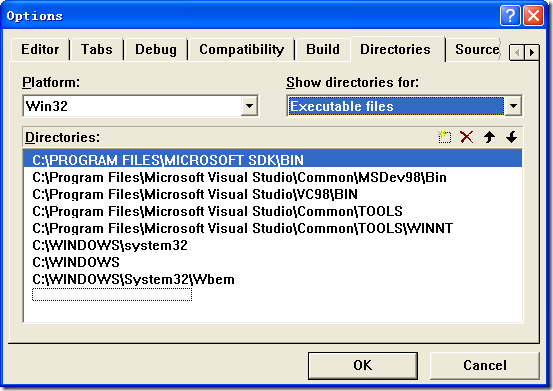The image size is (553, 391).
Task: Switch to the Tabs tab
Action: pos(96,49)
